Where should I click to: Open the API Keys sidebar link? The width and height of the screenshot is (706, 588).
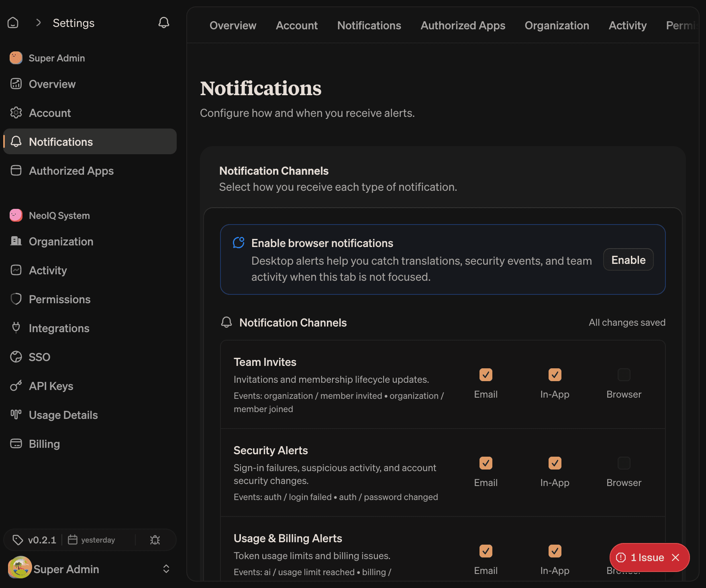[90, 386]
